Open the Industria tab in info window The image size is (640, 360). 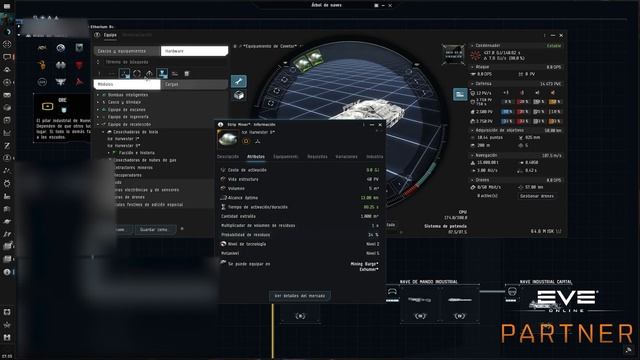[374, 157]
